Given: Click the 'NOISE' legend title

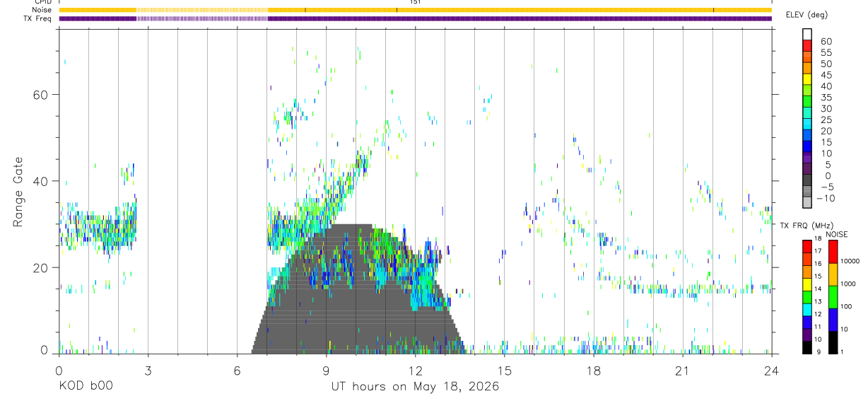Looking at the screenshot, I should click(x=836, y=234).
